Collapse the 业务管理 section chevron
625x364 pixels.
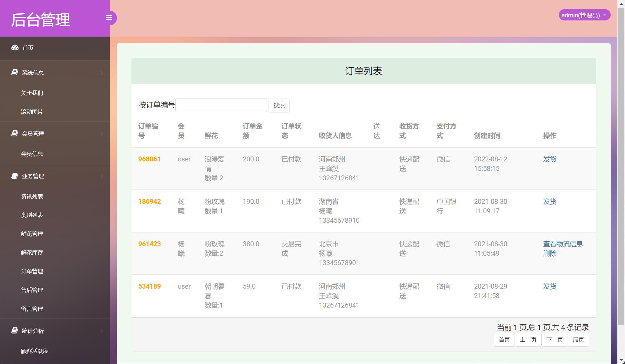click(102, 176)
